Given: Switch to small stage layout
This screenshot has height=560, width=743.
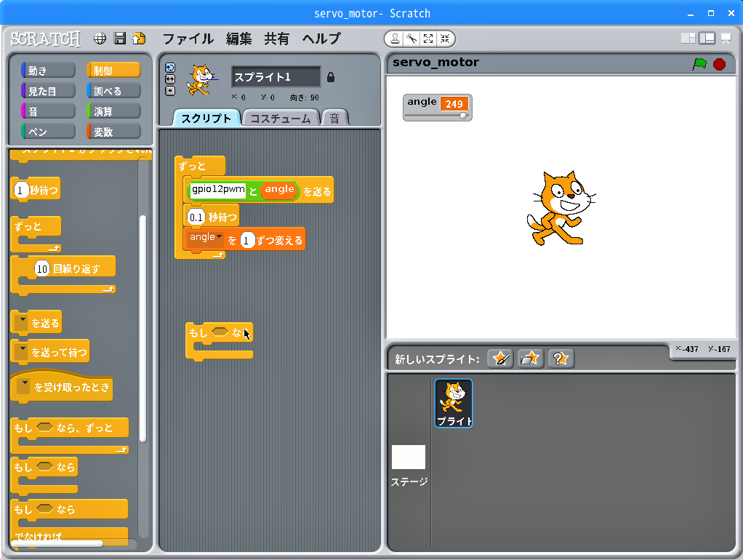Looking at the screenshot, I should 688,39.
